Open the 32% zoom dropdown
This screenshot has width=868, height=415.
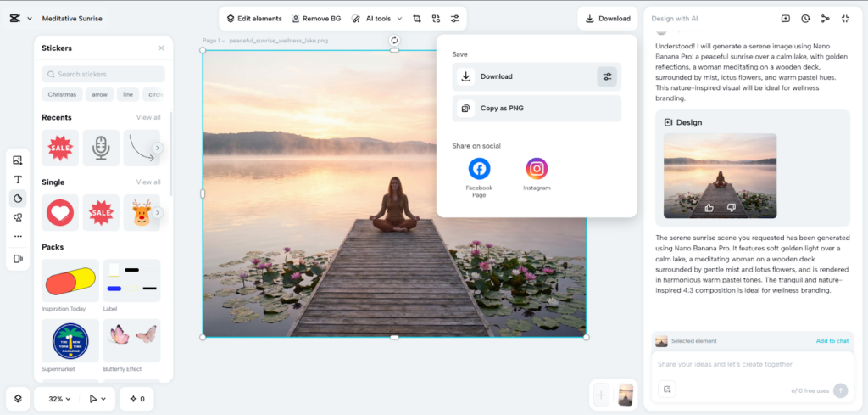coord(60,399)
